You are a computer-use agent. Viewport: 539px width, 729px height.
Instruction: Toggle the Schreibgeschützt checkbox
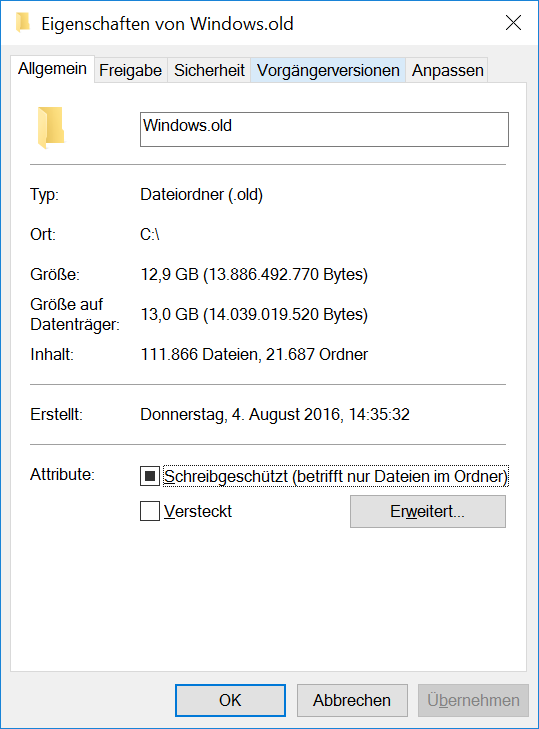point(150,476)
